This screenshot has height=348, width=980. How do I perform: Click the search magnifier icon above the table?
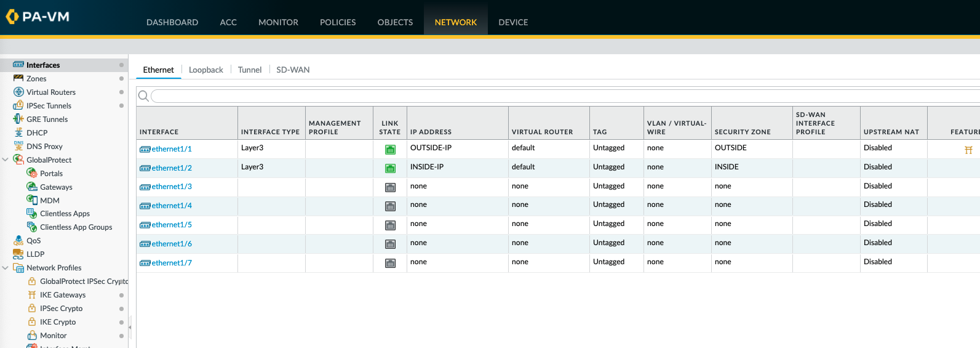[x=143, y=95]
